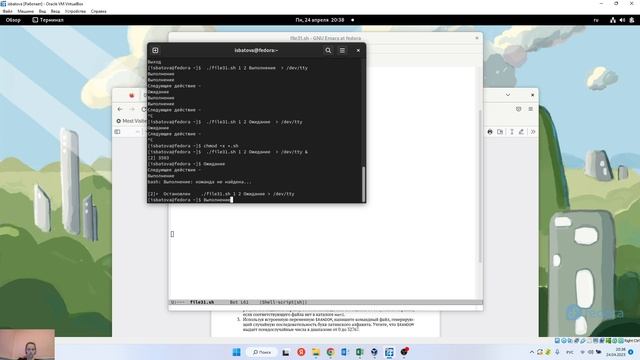This screenshot has width=640, height=360.
Task: Click the Firefox tab icon
Action: [131, 96]
